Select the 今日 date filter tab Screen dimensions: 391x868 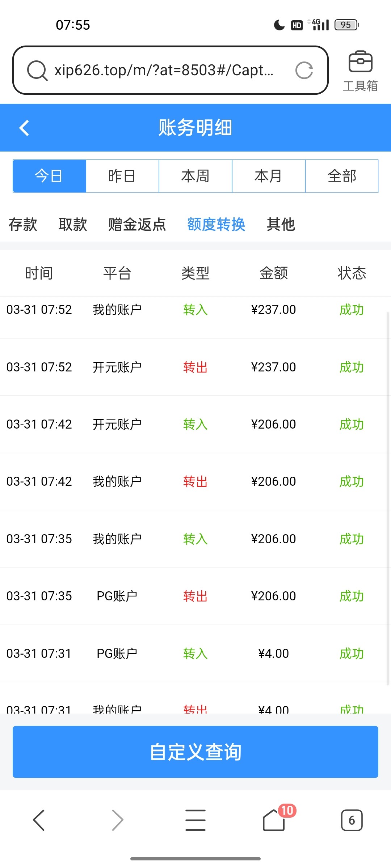click(49, 176)
